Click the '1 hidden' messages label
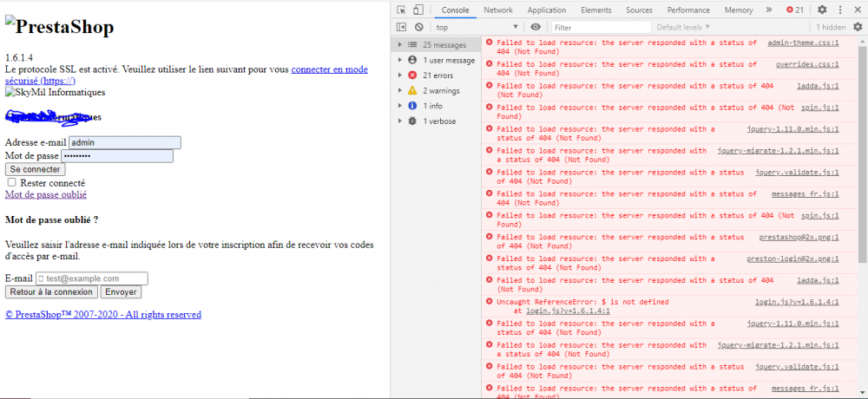This screenshot has height=399, width=868. [x=831, y=27]
